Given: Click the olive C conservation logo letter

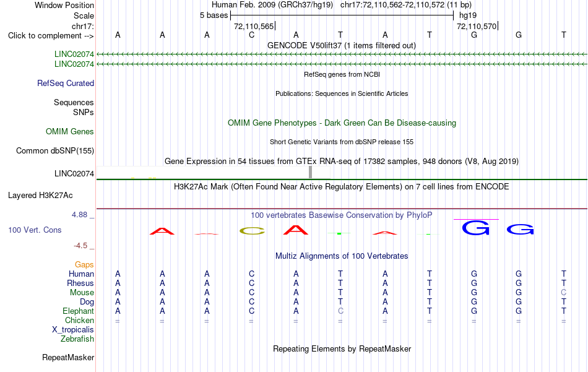Looking at the screenshot, I should pos(252,231).
